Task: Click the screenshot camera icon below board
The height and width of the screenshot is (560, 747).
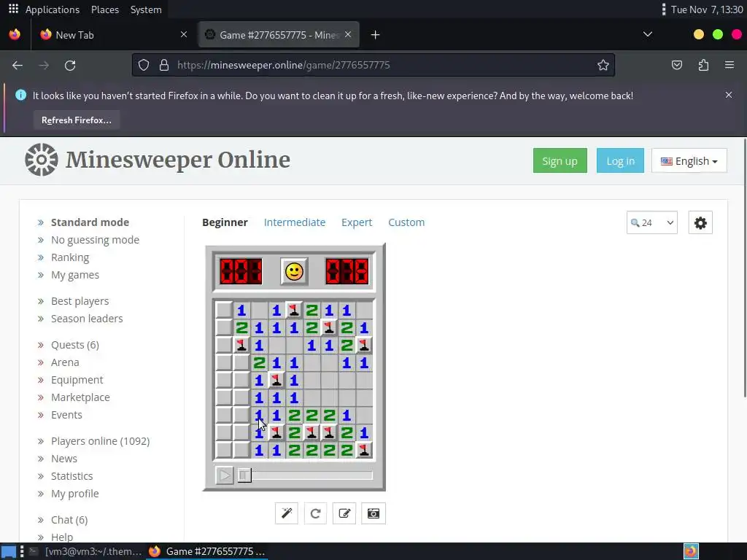Action: [x=373, y=513]
